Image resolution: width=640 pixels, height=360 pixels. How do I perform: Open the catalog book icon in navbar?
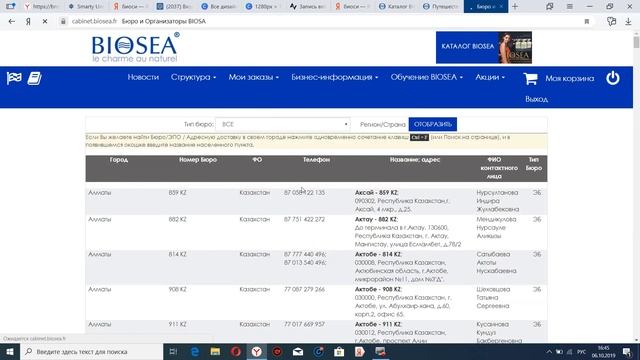(x=35, y=78)
